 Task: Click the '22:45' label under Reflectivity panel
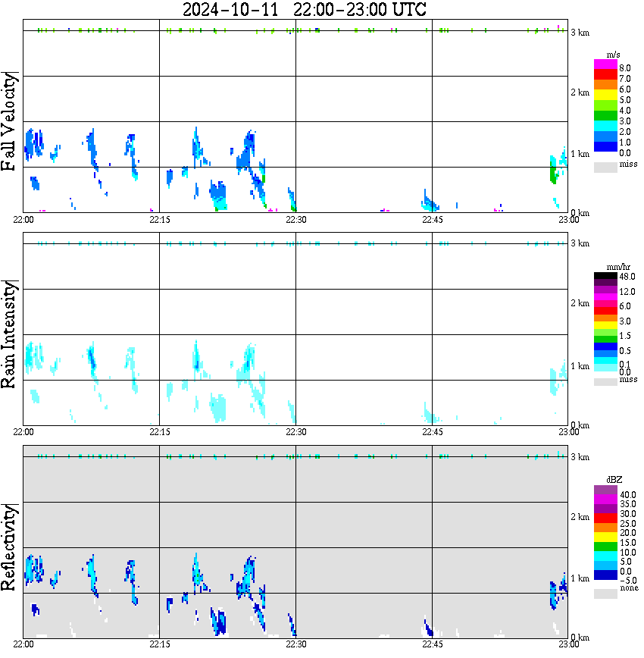coord(433,644)
